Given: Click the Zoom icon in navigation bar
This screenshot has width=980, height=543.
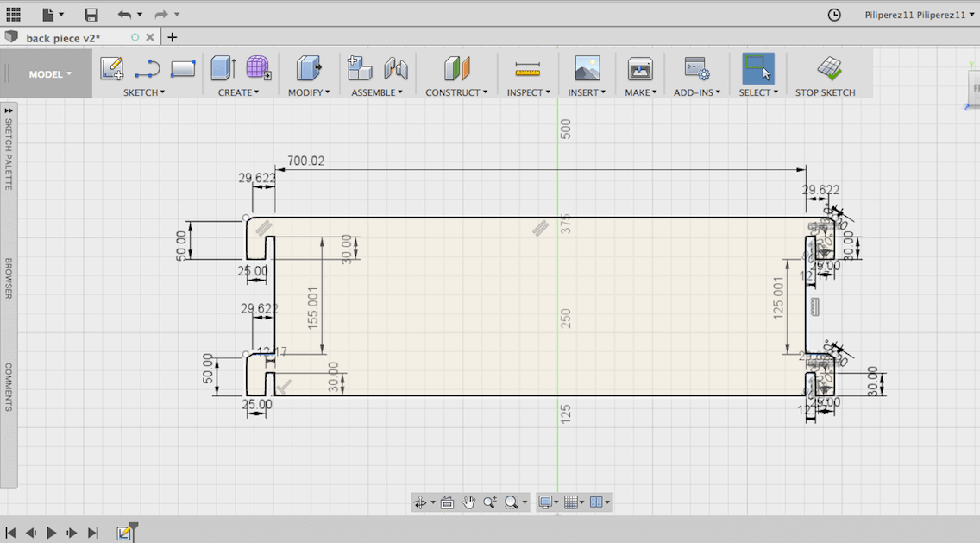Looking at the screenshot, I should tap(490, 502).
